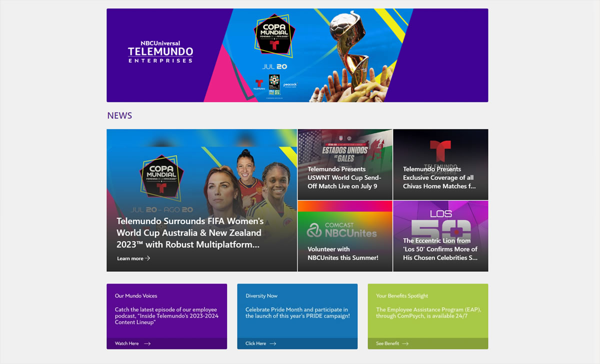The image size is (600, 364).
Task: Open USWNT World Cup Send-Off Match story
Action: click(345, 164)
